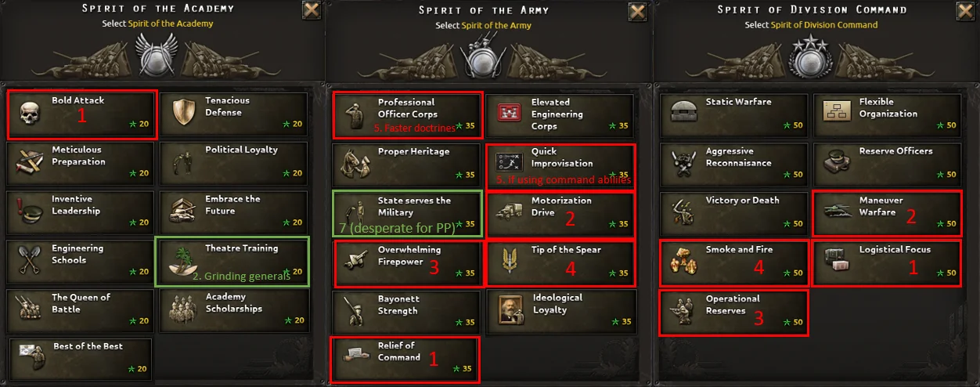This screenshot has height=387, width=980.
Task: Choose the Operational Reserves spirit
Action: (733, 312)
